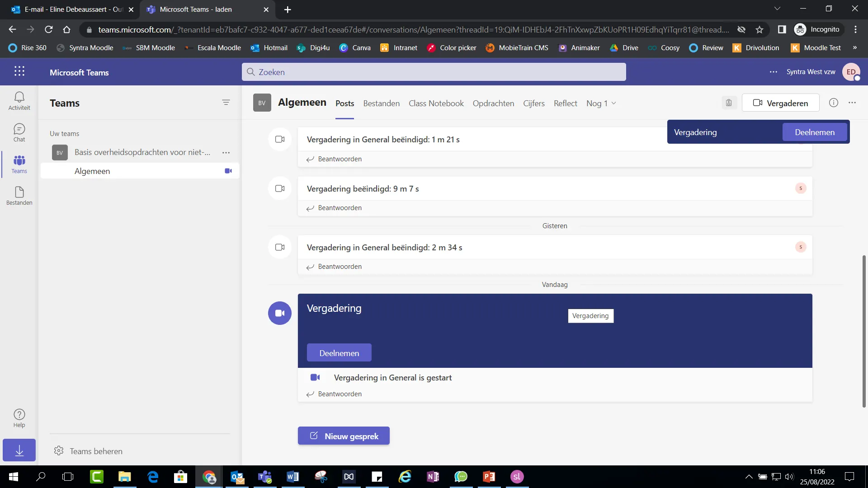Open the Reflect tab
This screenshot has width=868, height=488.
click(566, 103)
